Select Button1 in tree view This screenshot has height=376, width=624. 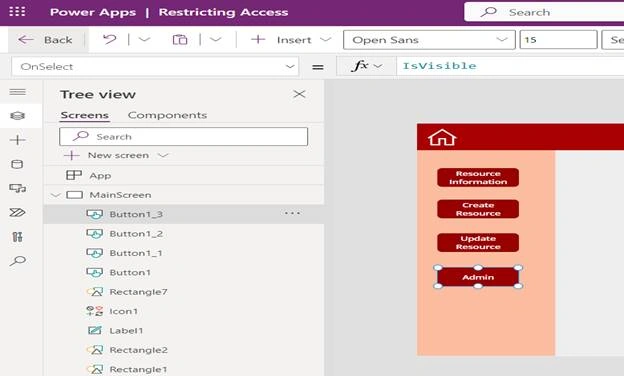tap(130, 273)
